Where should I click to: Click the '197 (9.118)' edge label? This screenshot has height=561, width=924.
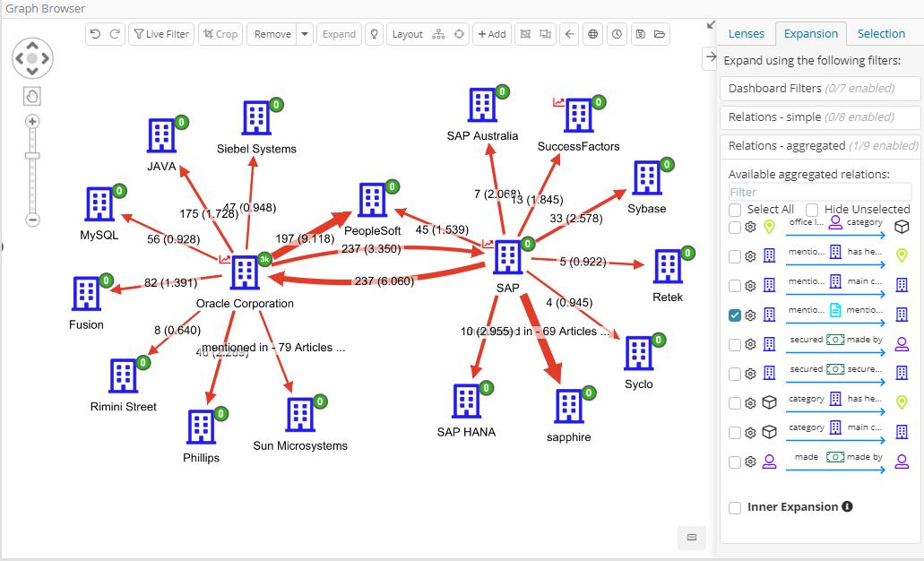click(306, 238)
